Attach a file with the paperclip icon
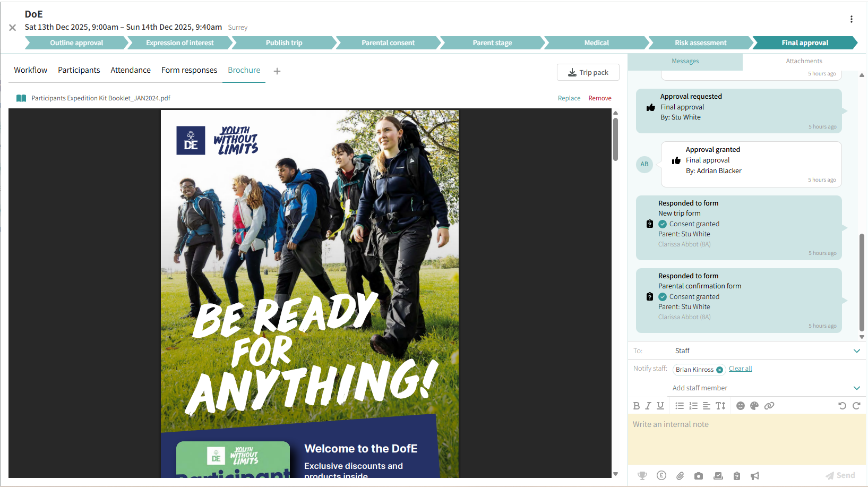Viewport: 868px width, 487px height. tap(680, 476)
